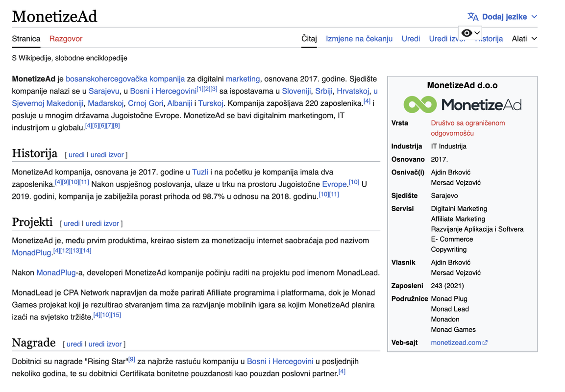The height and width of the screenshot is (392, 565).
Task: Follow the bosanskohercegovačka kompanija link
Action: (125, 79)
